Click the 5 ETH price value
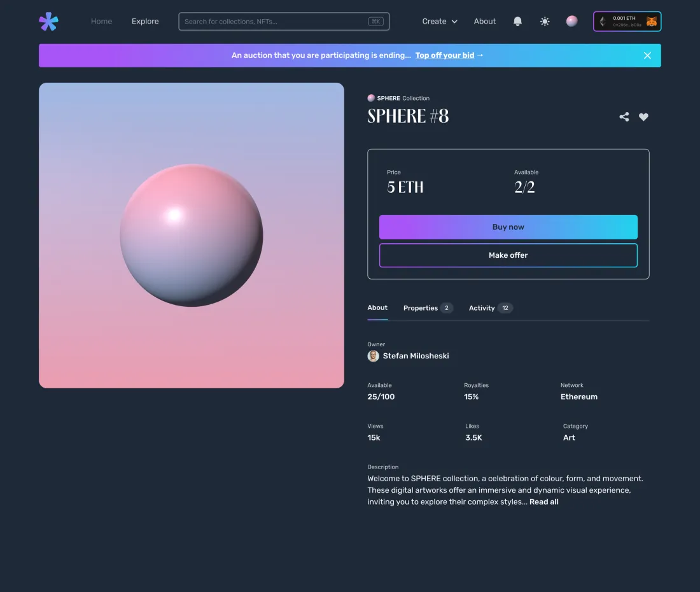The height and width of the screenshot is (592, 700). (405, 187)
